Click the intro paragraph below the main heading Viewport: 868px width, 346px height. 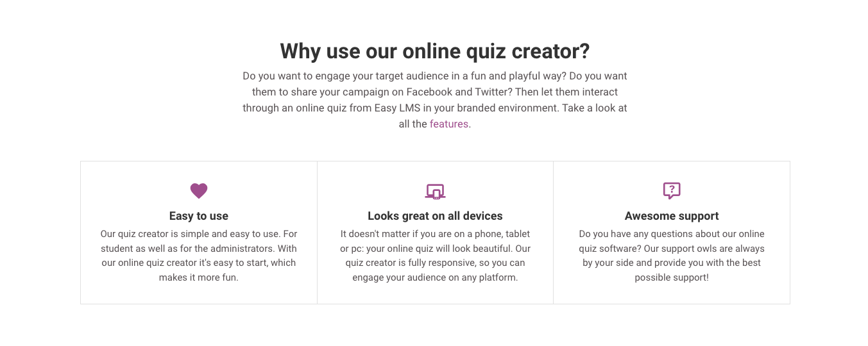click(434, 100)
